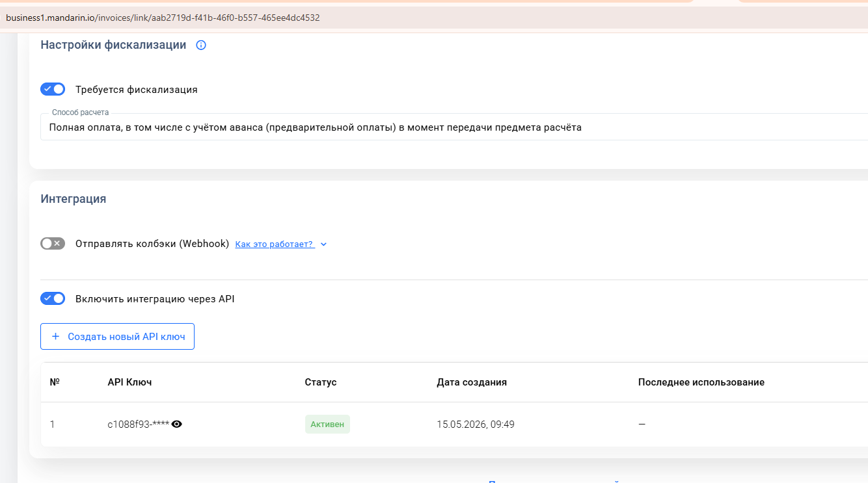The width and height of the screenshot is (868, 483).
Task: Click the Статус column header
Action: click(x=321, y=382)
